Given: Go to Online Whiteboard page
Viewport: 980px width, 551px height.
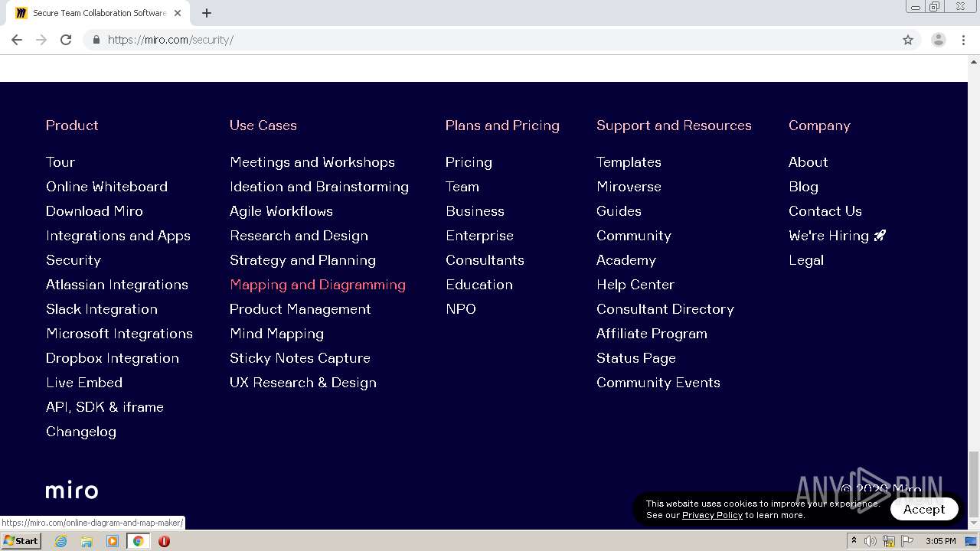Looking at the screenshot, I should pos(106,187).
